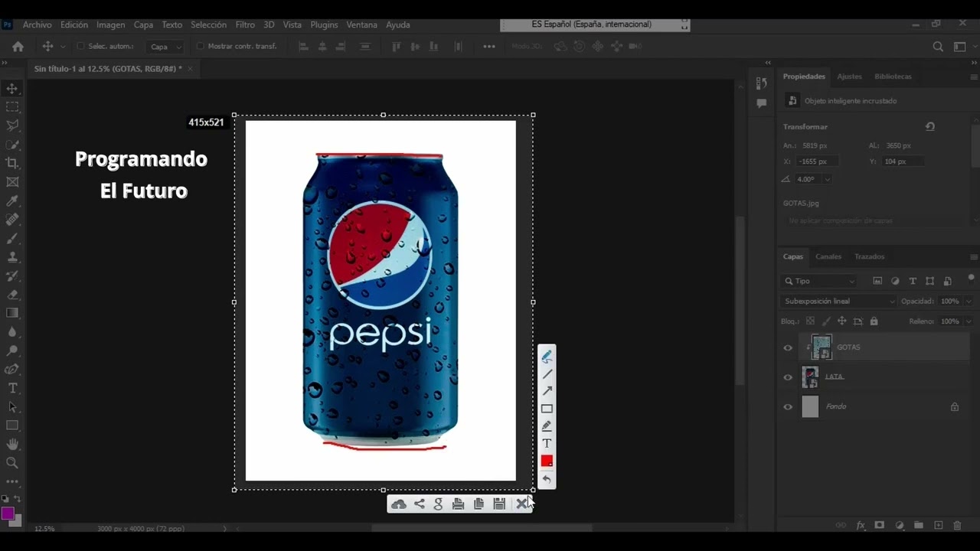Toggle the layer filter switch
The width and height of the screenshot is (980, 551).
click(972, 279)
